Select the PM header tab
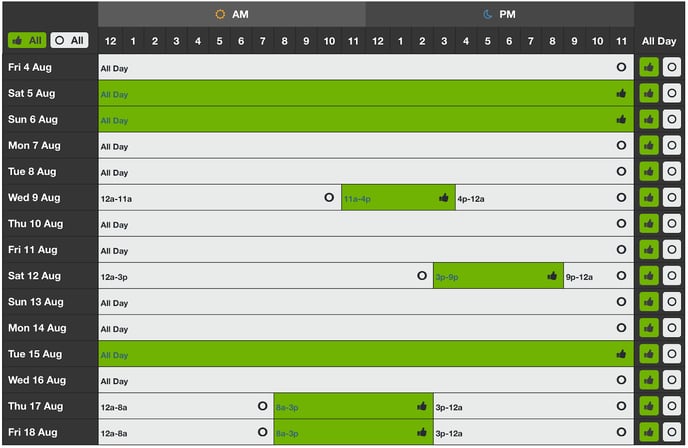This screenshot has height=448, width=688. (500, 14)
